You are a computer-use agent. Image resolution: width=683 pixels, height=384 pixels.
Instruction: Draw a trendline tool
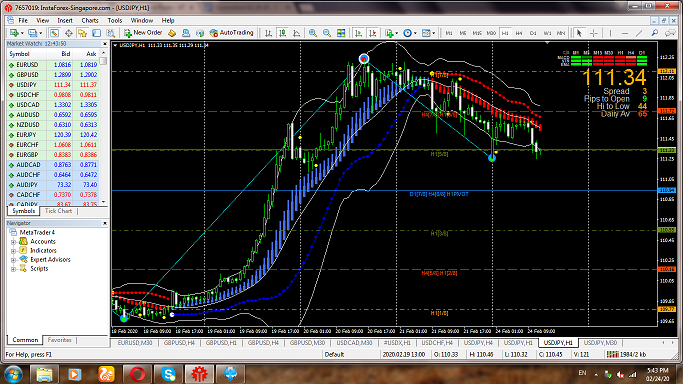[x=639, y=33]
